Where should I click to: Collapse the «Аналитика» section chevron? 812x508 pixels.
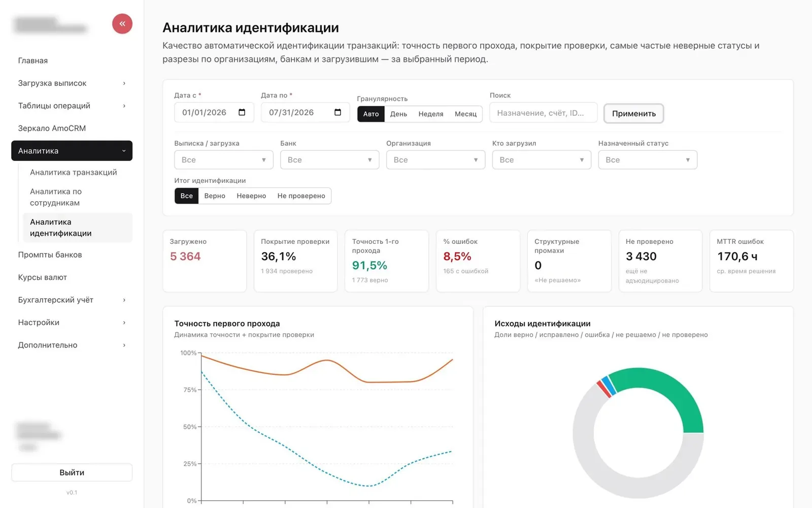124,151
